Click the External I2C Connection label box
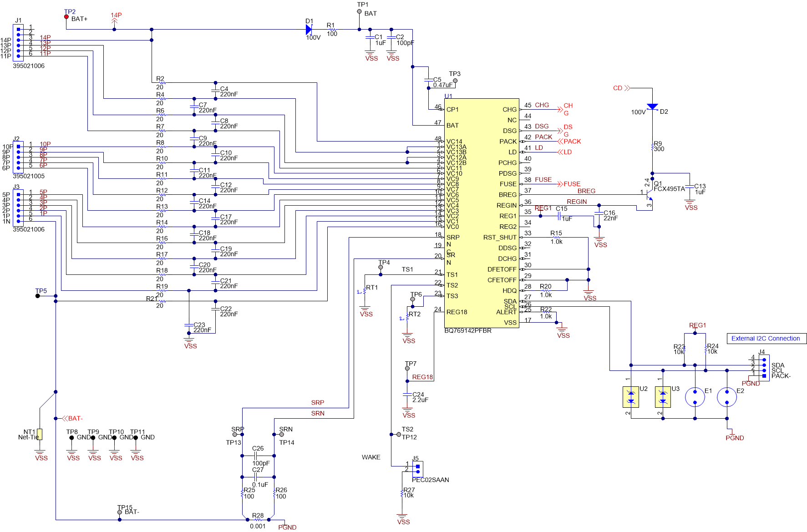 766,338
